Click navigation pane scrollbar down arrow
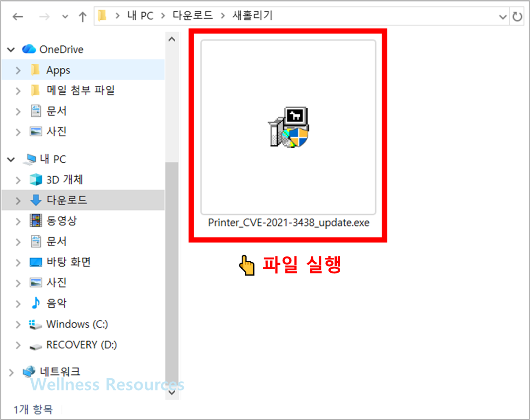Screen dimensions: 530x420 pos(172,394)
